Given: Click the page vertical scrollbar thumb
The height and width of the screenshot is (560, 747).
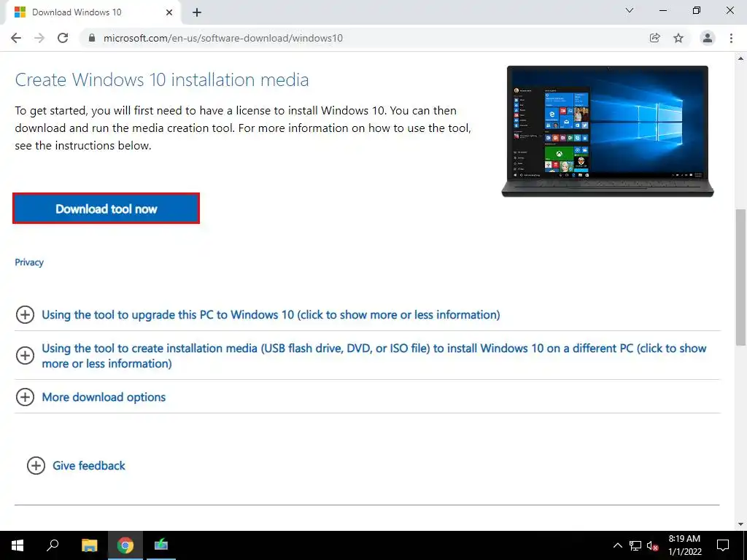Looking at the screenshot, I should pyautogui.click(x=740, y=277).
